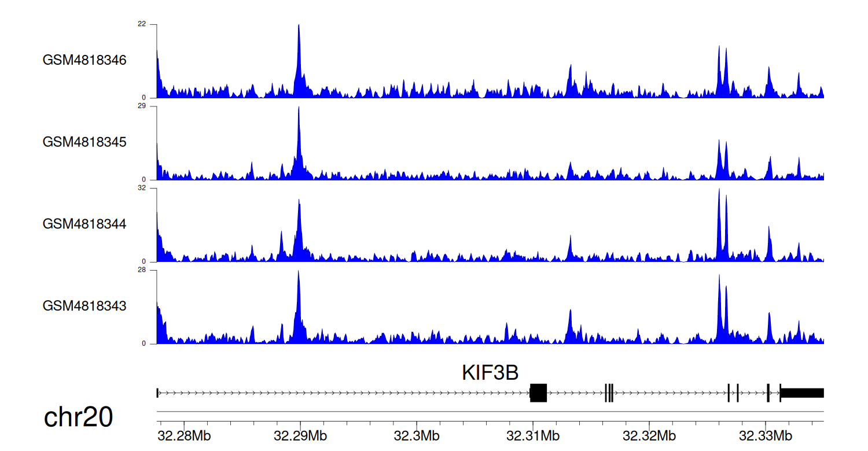Select the GSM4818345 track label

84,142
